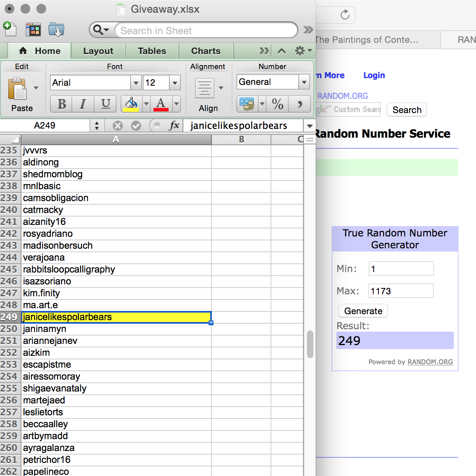Click in the Search in Sheet field
476x476 pixels.
(206, 31)
